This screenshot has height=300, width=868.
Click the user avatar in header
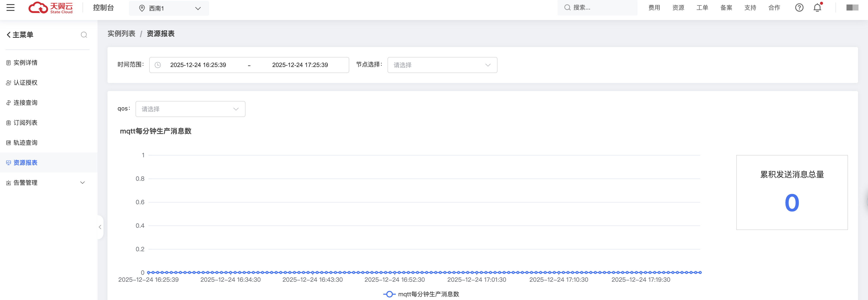(852, 7)
